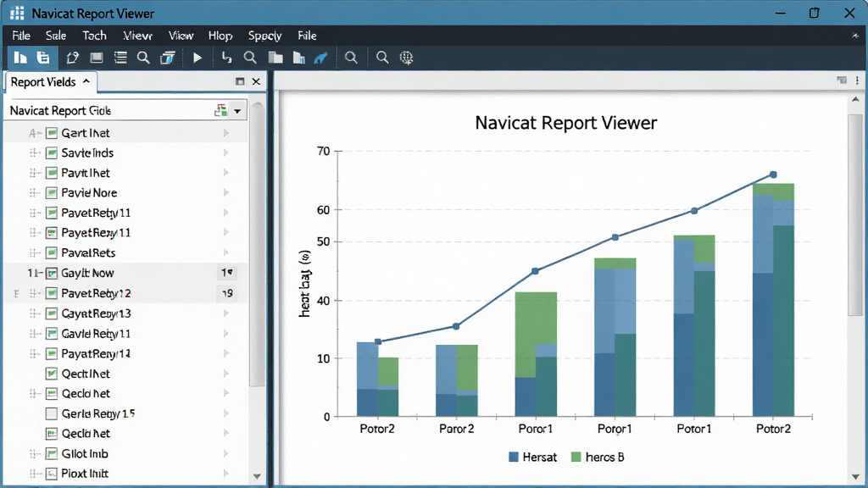This screenshot has width=868, height=488.
Task: Select the pencil edit toolbar icon
Action: click(x=72, y=58)
